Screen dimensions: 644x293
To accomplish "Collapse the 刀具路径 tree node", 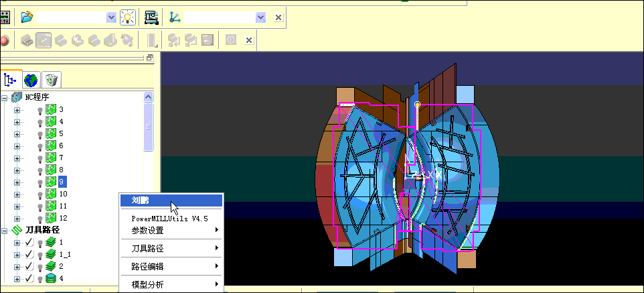I will (5, 231).
